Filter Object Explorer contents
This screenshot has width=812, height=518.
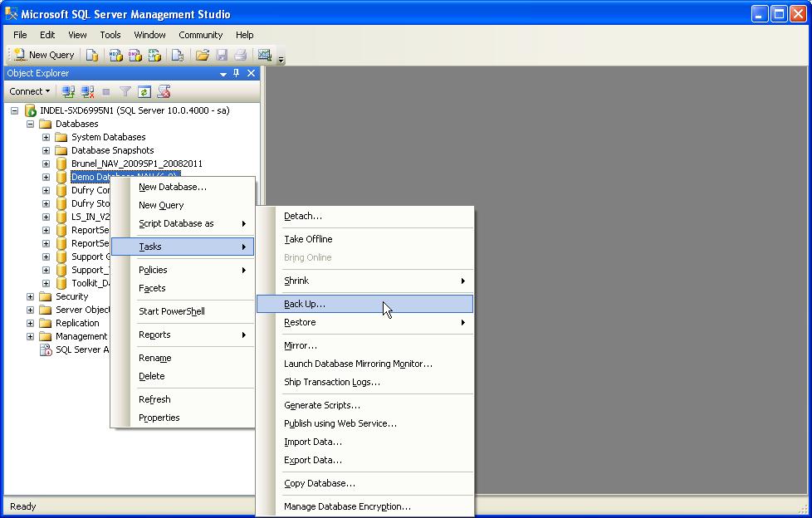coord(125,90)
